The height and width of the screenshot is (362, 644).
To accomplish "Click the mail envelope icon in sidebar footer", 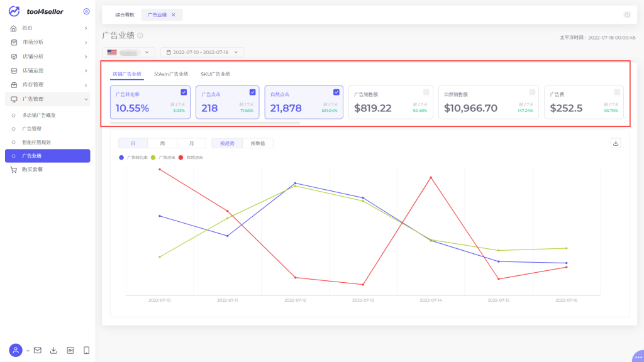I will click(38, 350).
